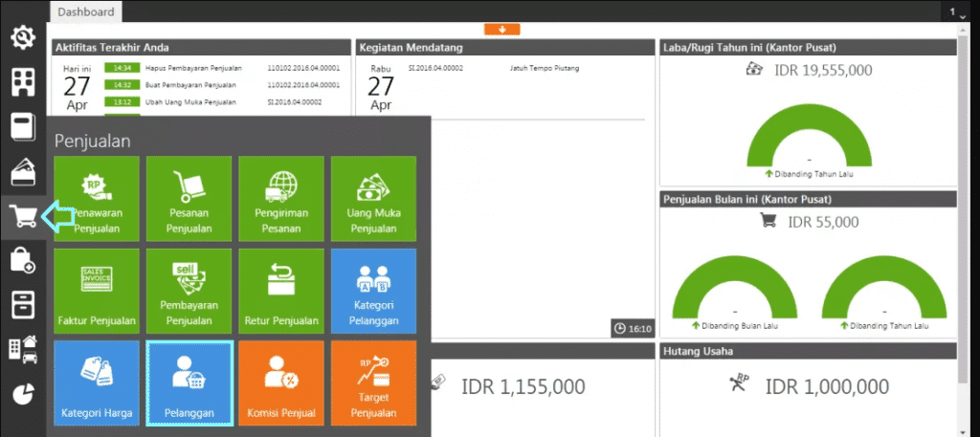The image size is (980, 437).
Task: Select the Pengiriman Pesanan tile
Action: pos(281,199)
